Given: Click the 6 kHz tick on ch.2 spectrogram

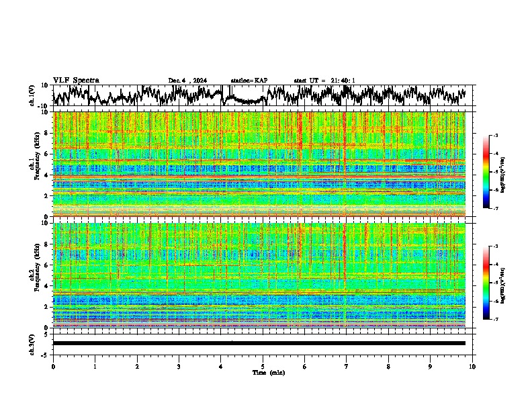Looking at the screenshot, I should coord(47,265).
